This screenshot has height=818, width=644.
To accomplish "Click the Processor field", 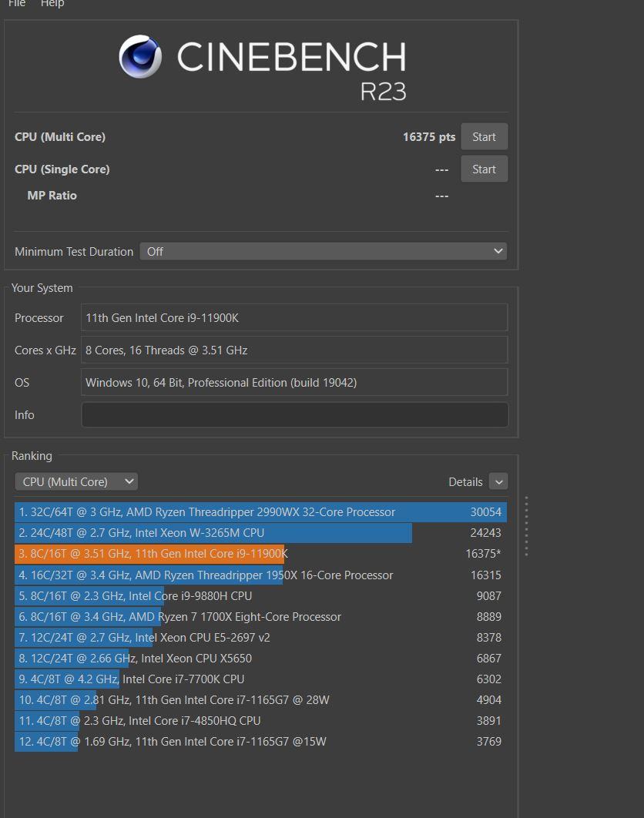I will click(x=294, y=317).
